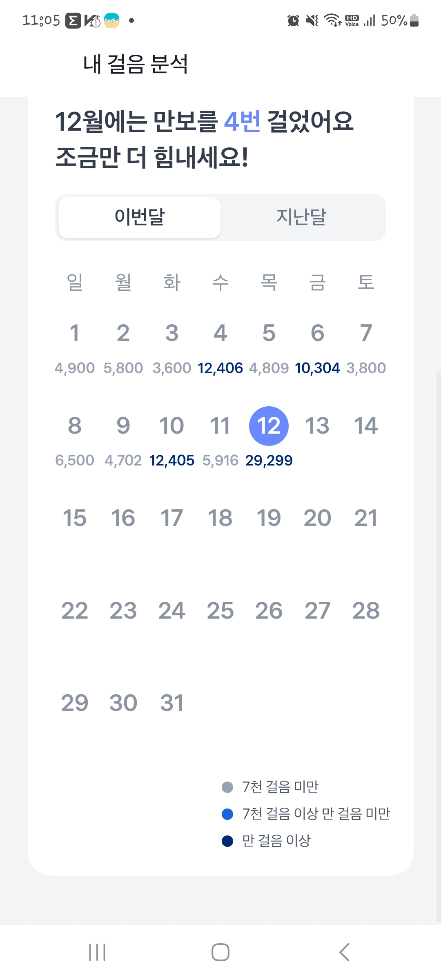The width and height of the screenshot is (441, 980).
Task: Select day 25 on the calendar
Action: point(220,611)
